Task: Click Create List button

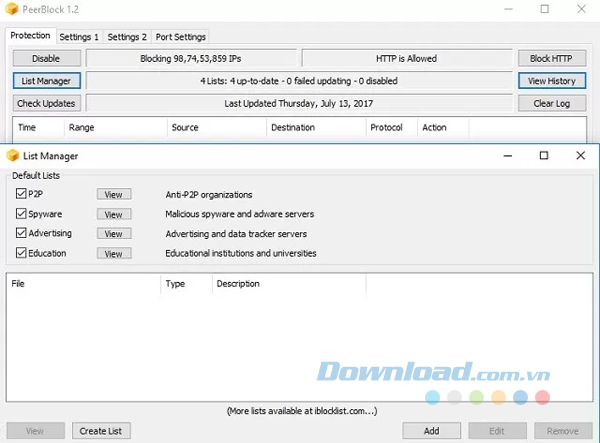Action: click(101, 431)
